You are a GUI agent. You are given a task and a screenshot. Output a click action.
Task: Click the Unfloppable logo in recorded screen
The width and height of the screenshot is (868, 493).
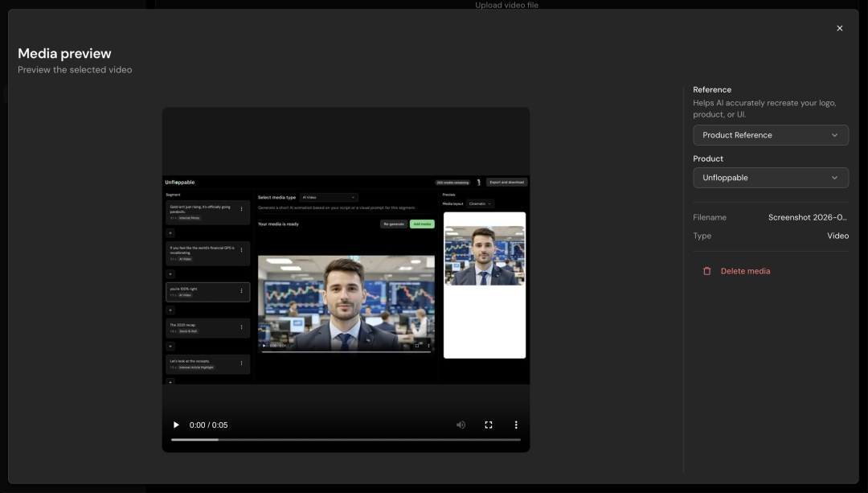click(180, 183)
